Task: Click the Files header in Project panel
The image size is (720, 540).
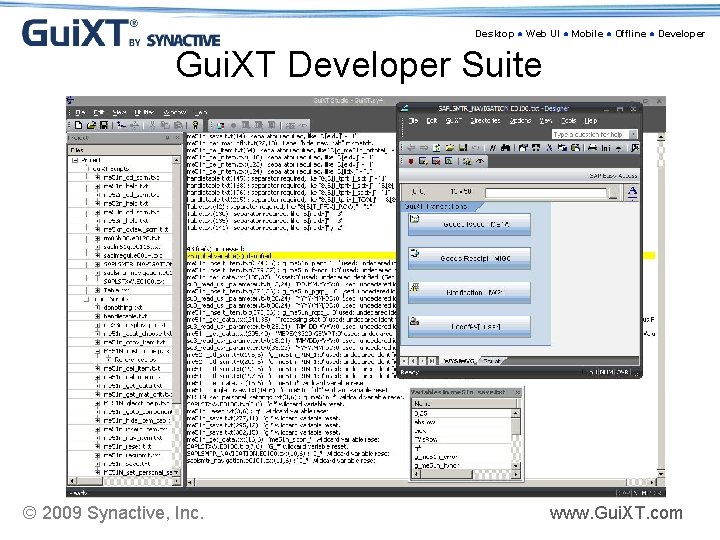Action: point(124,150)
